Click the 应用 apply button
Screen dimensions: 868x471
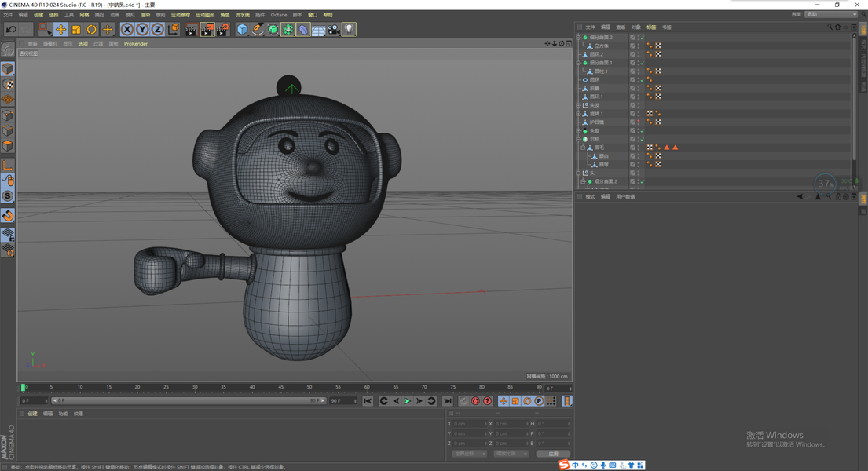coord(553,454)
